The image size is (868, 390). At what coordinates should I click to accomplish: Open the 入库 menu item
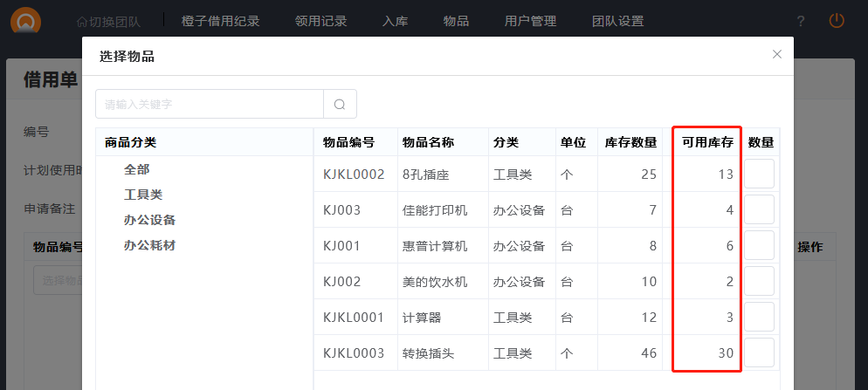395,21
